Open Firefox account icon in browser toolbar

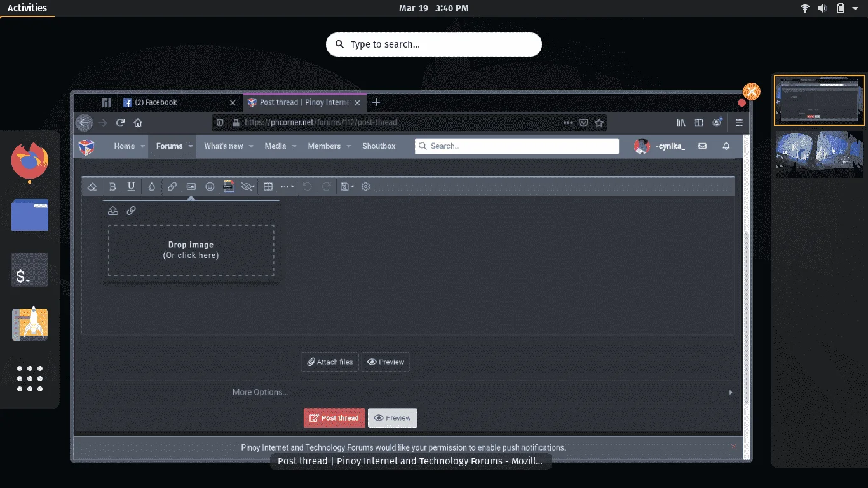tap(717, 122)
